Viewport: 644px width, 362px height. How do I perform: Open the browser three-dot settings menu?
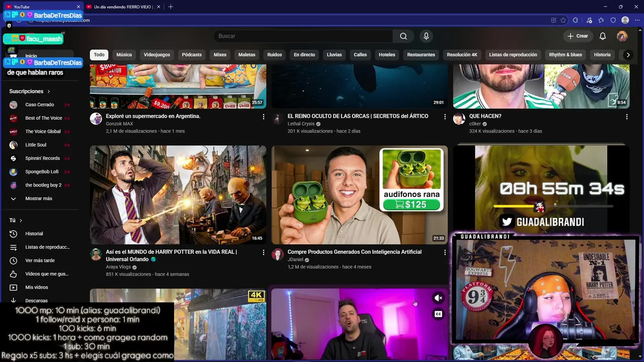(637, 20)
